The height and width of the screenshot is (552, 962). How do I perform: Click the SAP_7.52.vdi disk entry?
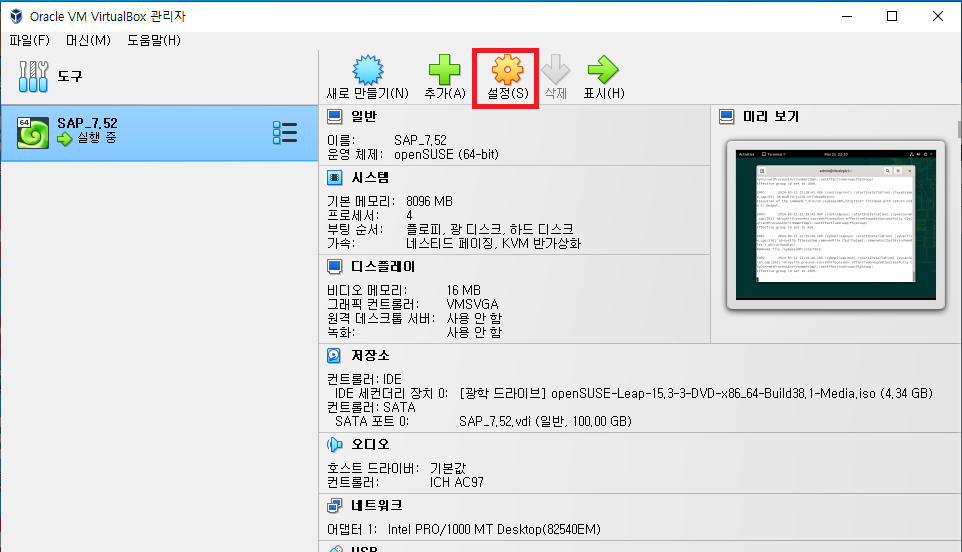click(x=545, y=422)
